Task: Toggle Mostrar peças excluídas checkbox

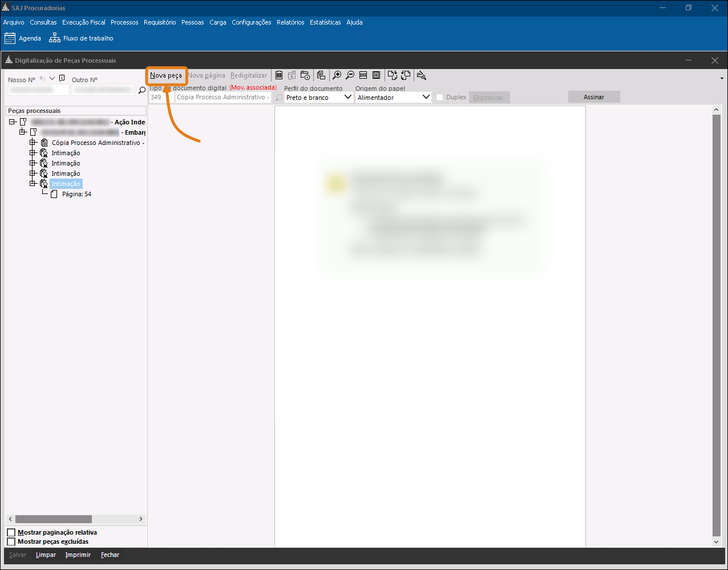Action: [x=11, y=541]
